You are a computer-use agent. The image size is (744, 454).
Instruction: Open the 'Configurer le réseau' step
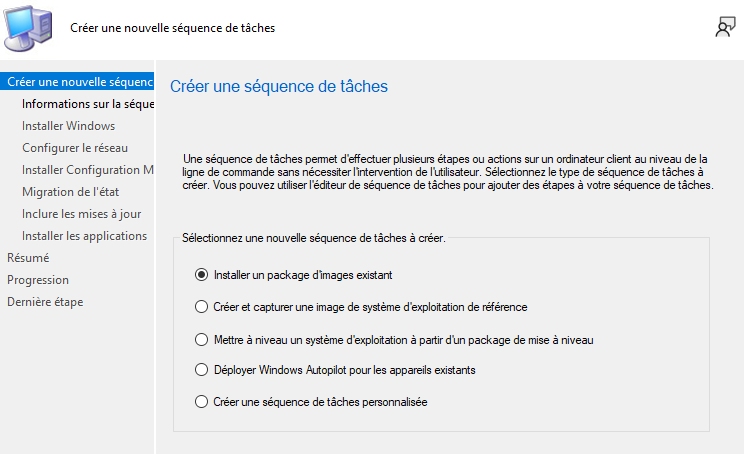(75, 148)
